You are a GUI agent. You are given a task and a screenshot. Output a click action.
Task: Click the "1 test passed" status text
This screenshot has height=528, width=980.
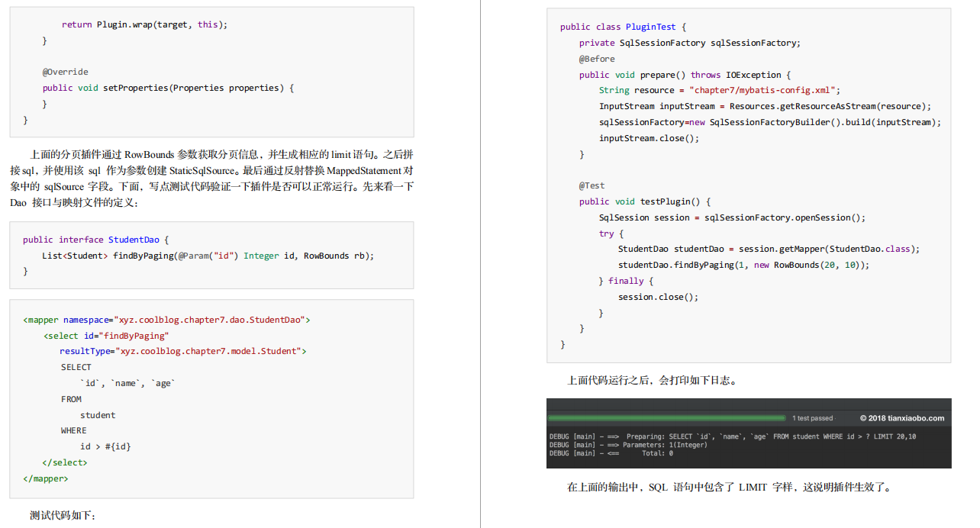click(812, 418)
